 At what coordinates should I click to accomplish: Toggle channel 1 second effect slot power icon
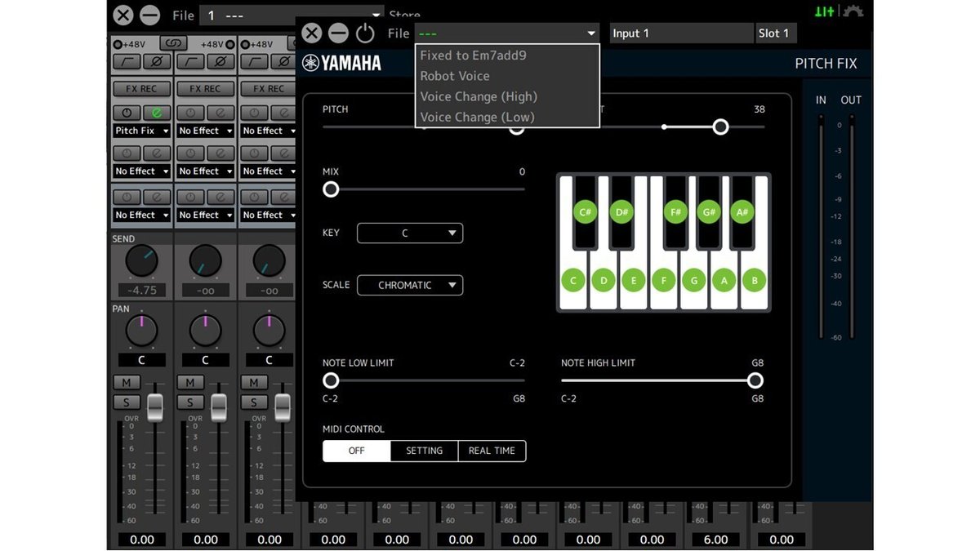coord(127,153)
